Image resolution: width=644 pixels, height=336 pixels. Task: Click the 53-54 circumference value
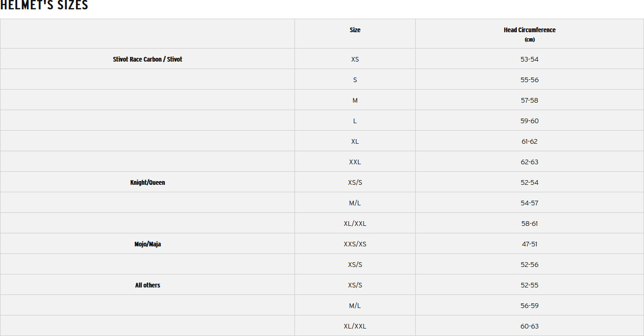point(529,59)
